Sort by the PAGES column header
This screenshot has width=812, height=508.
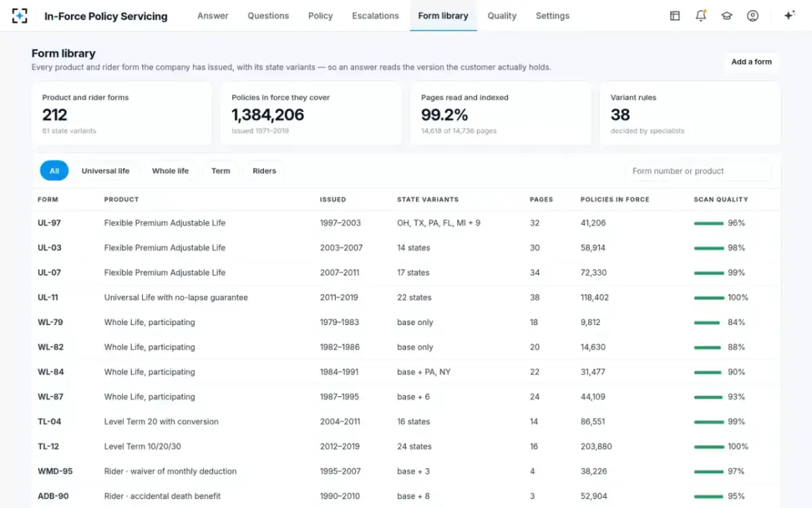pyautogui.click(x=541, y=200)
